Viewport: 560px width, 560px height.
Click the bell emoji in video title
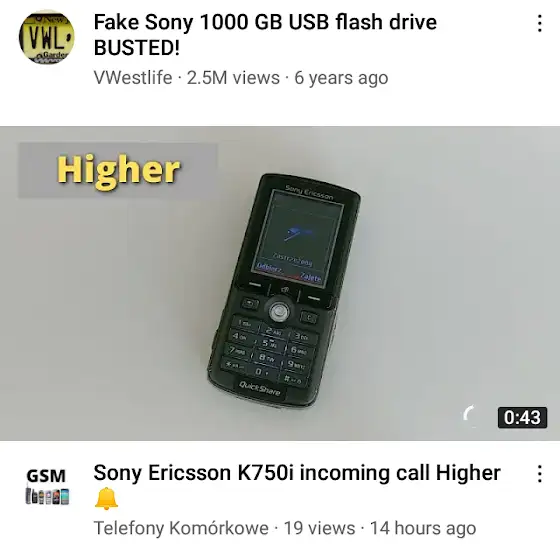(x=106, y=498)
